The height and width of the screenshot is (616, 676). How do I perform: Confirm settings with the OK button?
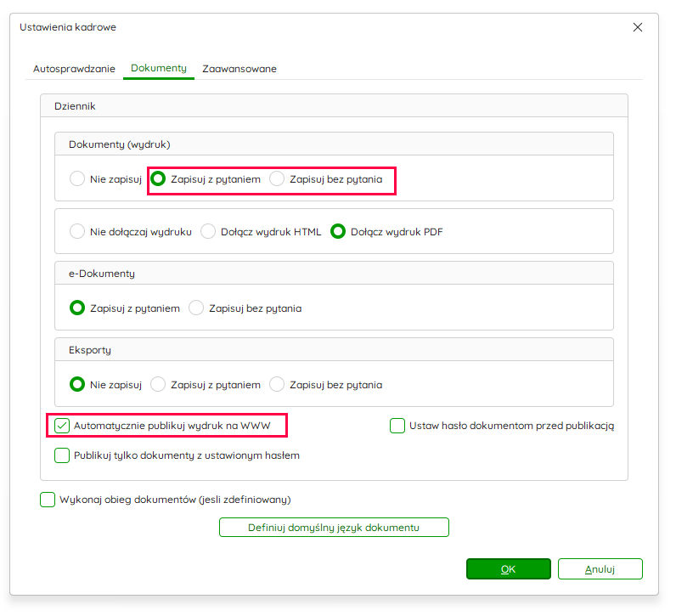tap(509, 569)
